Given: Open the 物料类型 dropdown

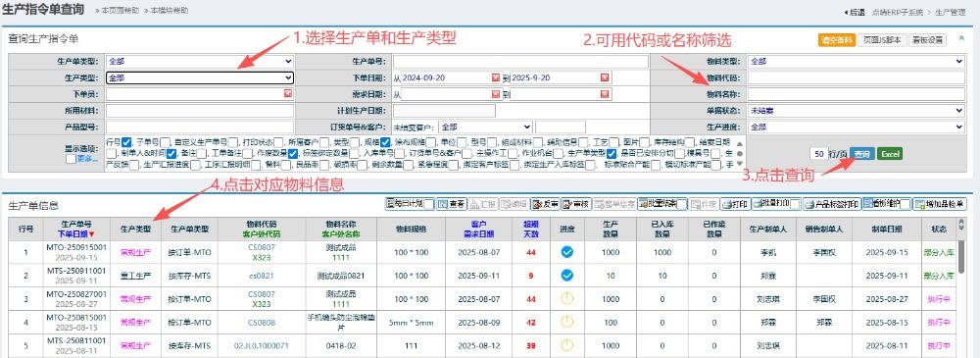Looking at the screenshot, I should tap(857, 62).
